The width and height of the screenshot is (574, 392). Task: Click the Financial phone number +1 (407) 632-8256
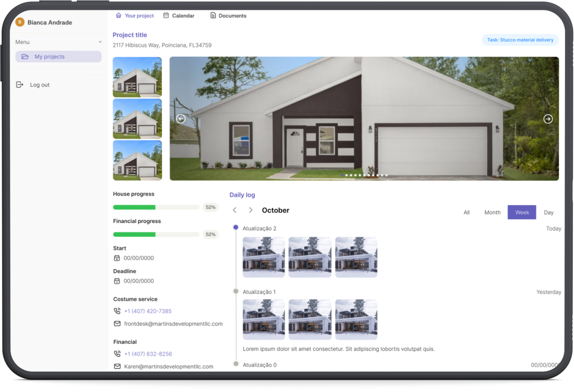[x=148, y=354]
